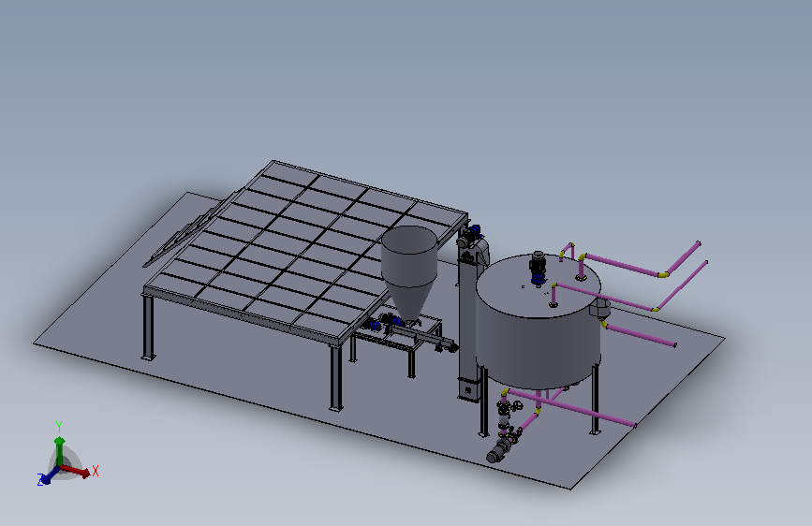Viewport: 812px width, 526px height.
Task: Select the mixer motor on top of the tank
Action: [538, 269]
